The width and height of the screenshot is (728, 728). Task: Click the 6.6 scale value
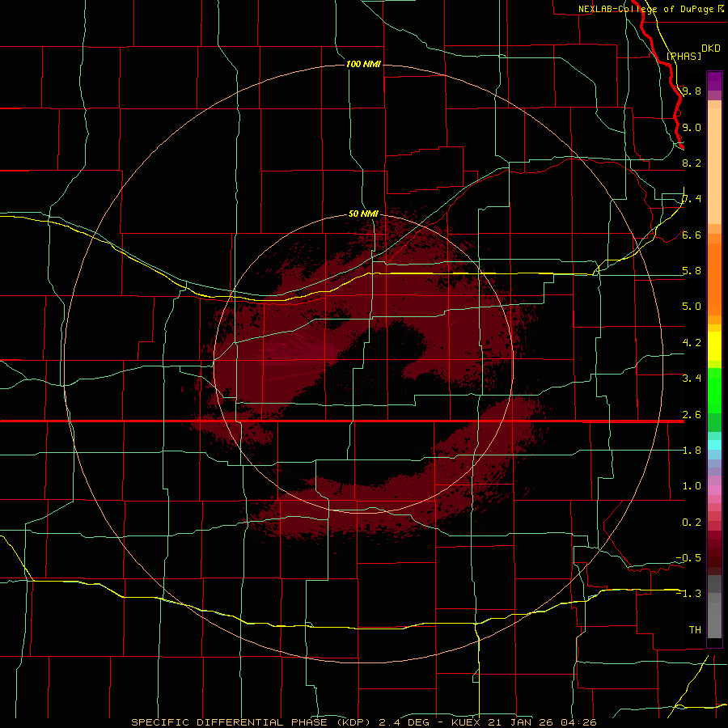(692, 235)
